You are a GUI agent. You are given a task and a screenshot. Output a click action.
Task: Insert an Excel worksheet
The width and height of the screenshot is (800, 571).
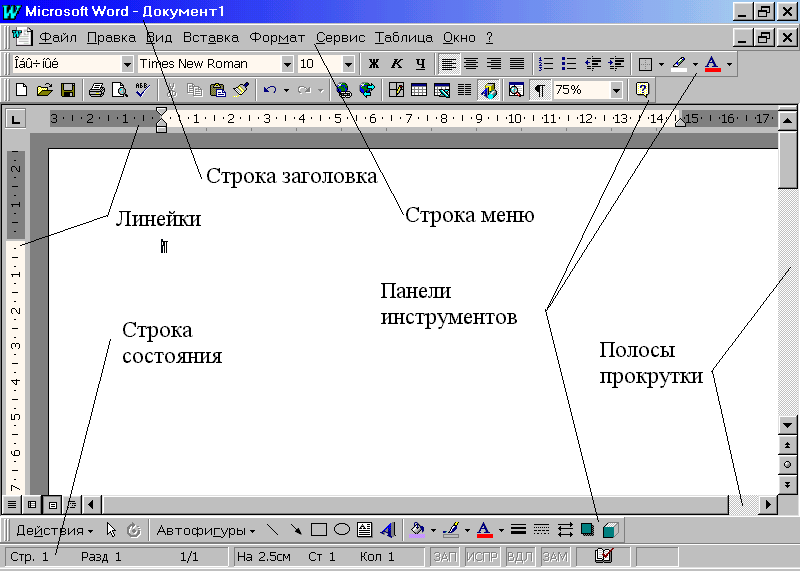[442, 90]
